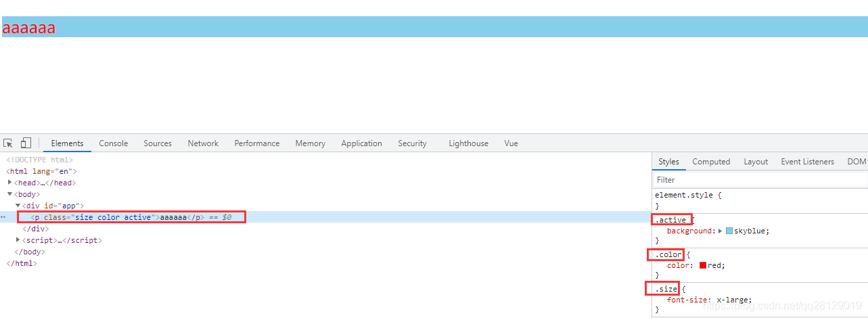The width and height of the screenshot is (868, 318).
Task: Select the closing </body> tag row
Action: 30,252
